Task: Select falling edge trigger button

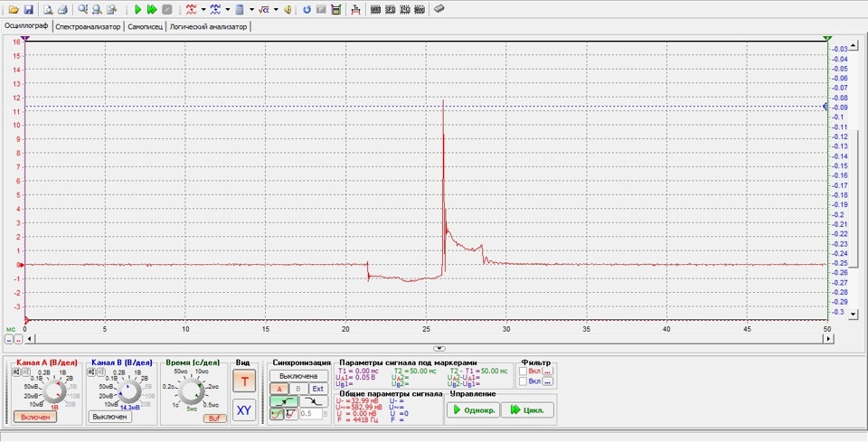Action: click(x=314, y=401)
